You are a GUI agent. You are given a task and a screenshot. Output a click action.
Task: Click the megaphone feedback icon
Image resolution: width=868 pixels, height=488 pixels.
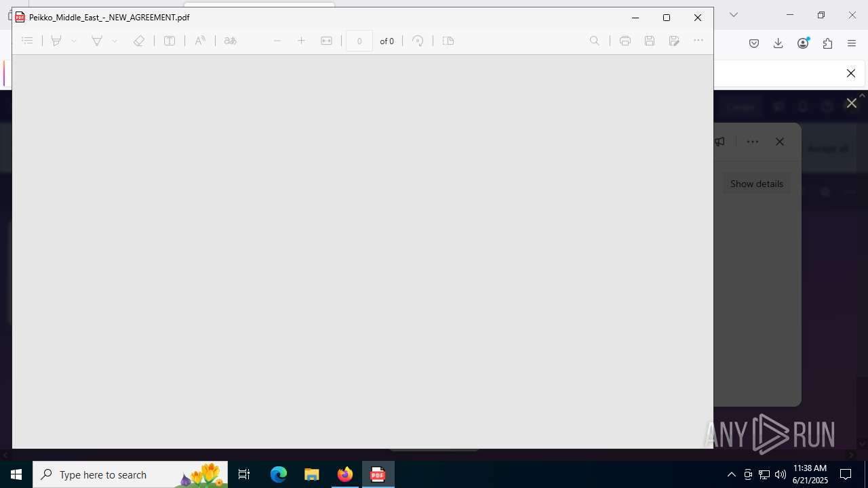720,142
